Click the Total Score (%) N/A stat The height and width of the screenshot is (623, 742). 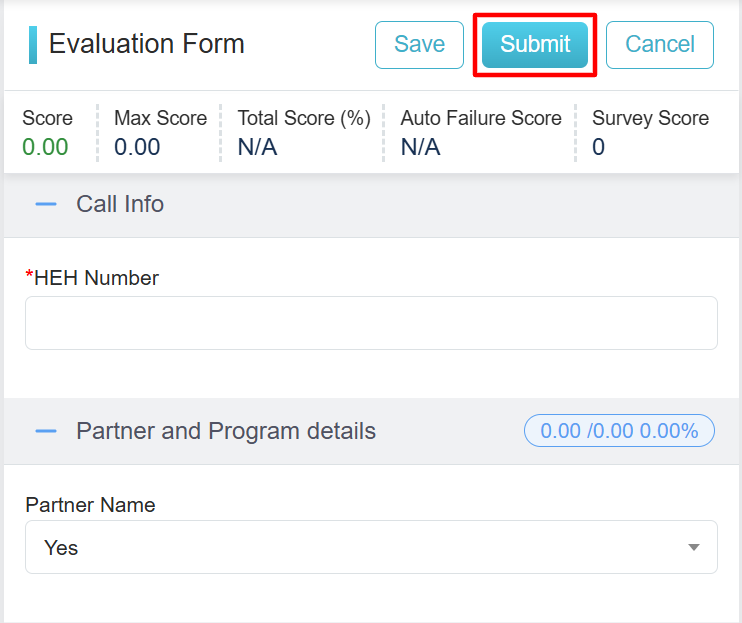(303, 132)
